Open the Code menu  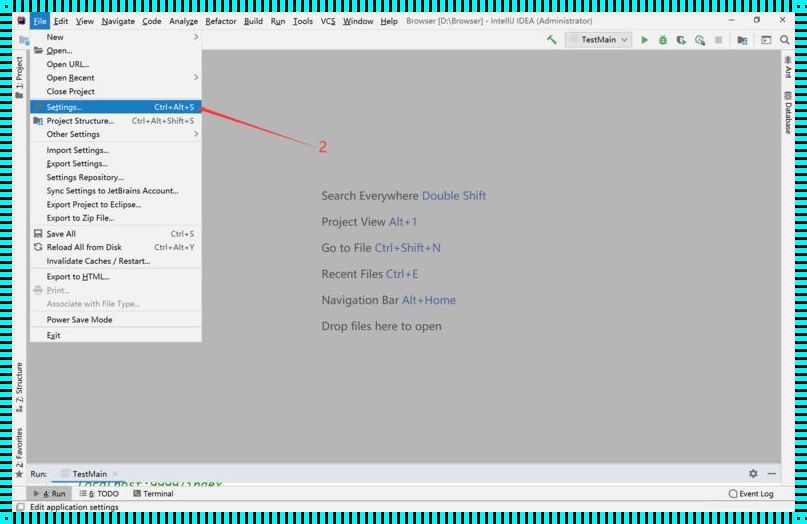(151, 21)
